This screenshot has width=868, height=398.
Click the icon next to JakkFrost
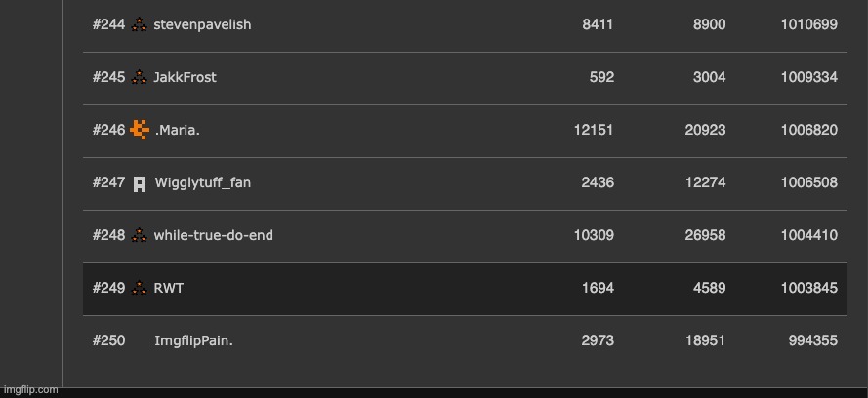(140, 78)
